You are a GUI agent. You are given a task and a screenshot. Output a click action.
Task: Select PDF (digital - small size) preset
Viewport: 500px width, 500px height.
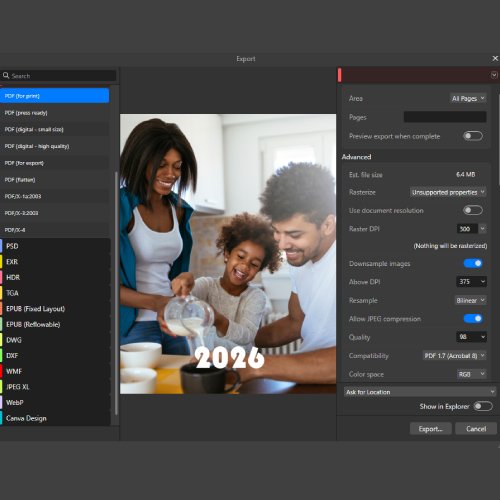[x=55, y=129]
